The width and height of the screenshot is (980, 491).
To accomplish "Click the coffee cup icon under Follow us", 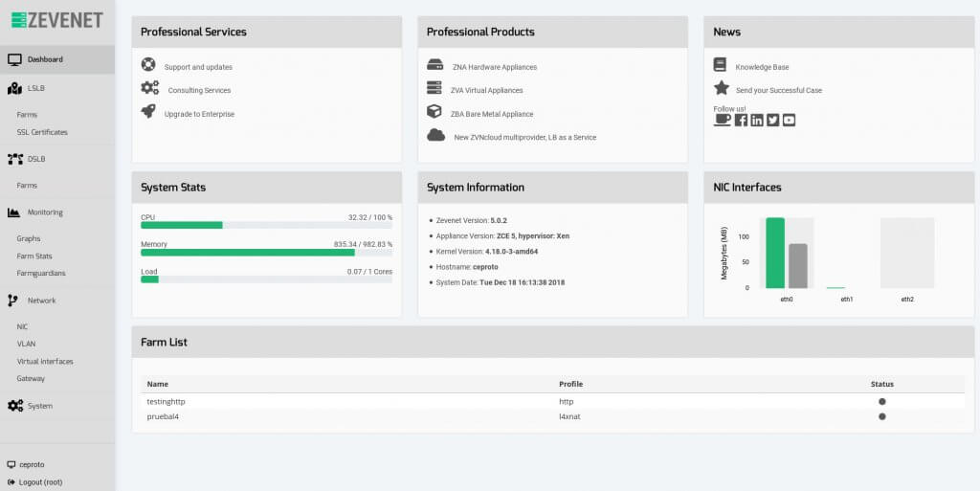I will (x=722, y=120).
